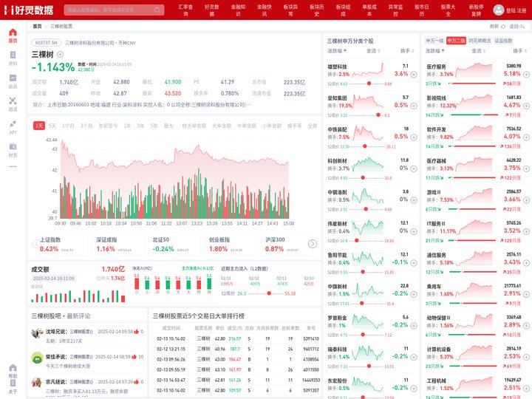Add 坚朗集团 with its plus icon
This screenshot has height=399, width=532.
coord(414,106)
